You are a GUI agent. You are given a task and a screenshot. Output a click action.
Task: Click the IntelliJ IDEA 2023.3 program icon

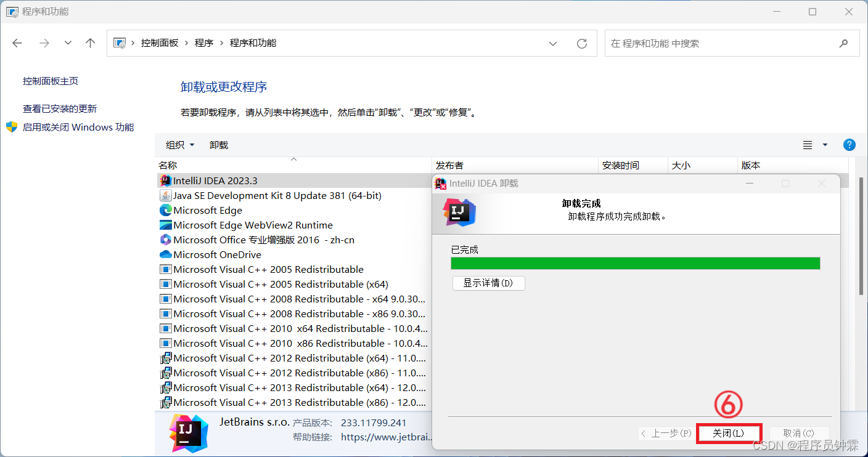click(x=165, y=180)
